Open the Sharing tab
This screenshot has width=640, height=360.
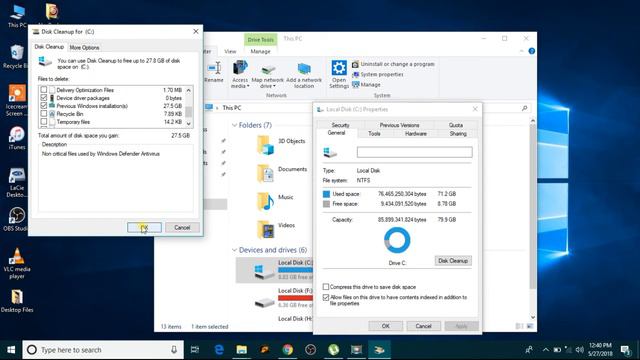[458, 133]
